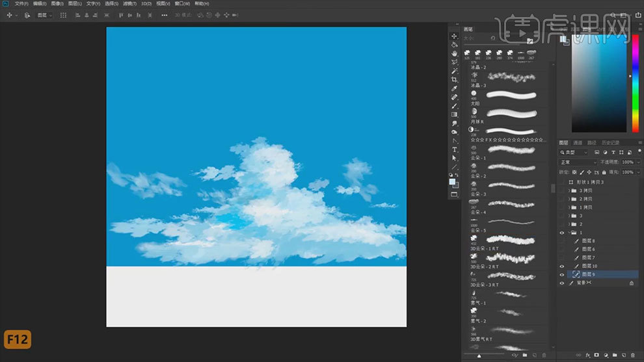Viewport: 644px width, 362px height.
Task: Click the three-dots more options icon
Action: 165,15
